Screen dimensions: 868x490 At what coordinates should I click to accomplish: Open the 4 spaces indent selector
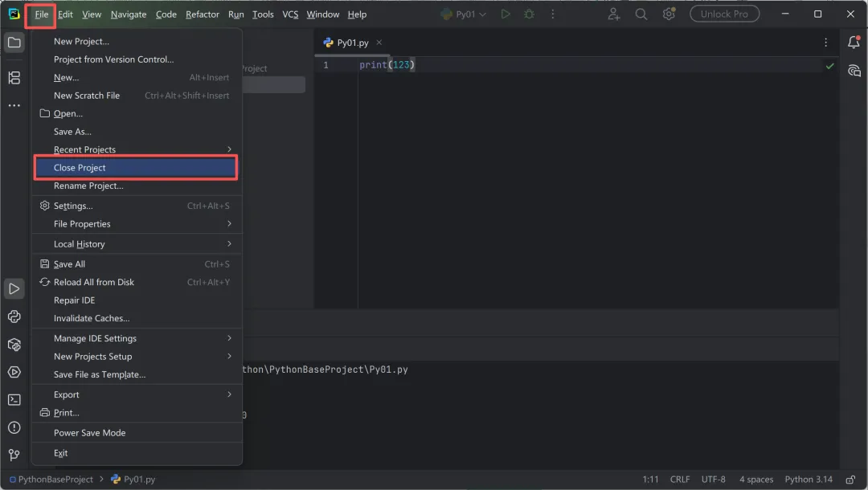click(x=756, y=480)
